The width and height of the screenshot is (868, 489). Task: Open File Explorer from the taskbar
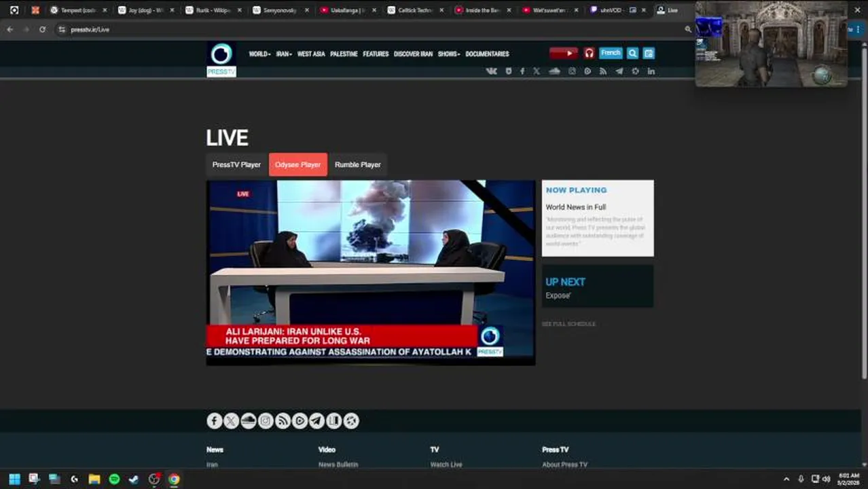(94, 479)
